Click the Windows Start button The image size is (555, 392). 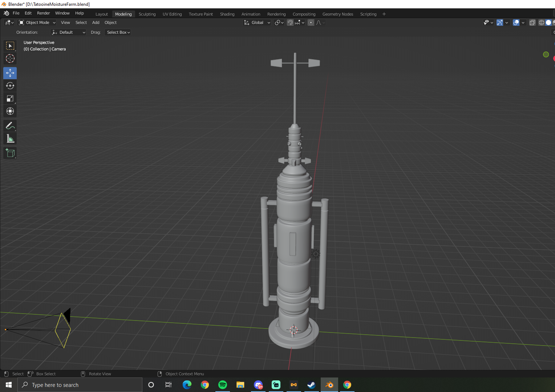[x=9, y=385]
